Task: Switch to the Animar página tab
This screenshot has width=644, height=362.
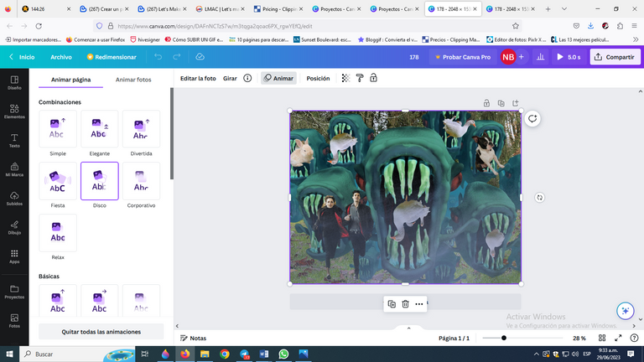Action: point(70,80)
